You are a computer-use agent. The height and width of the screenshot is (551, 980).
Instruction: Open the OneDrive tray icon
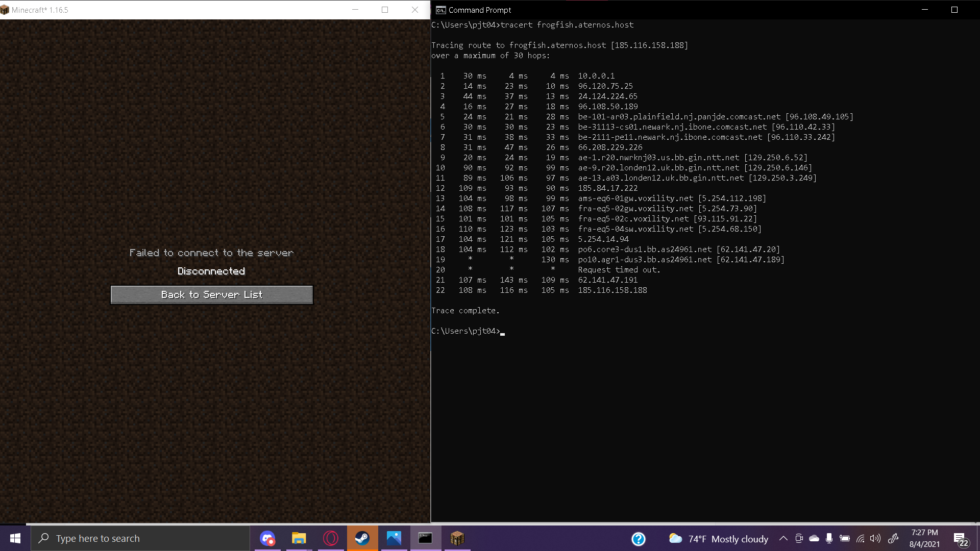[x=814, y=538]
